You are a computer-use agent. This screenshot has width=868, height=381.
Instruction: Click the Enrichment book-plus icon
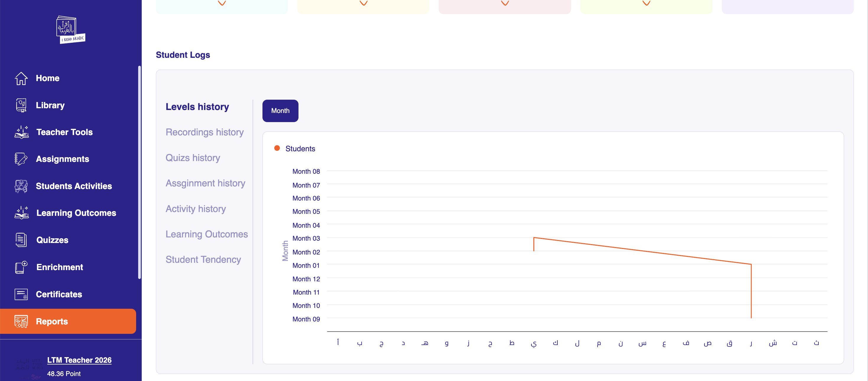point(21,267)
